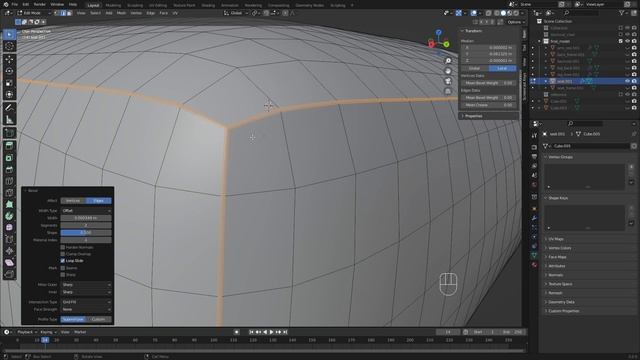
Task: Open the World properties tab
Action: [x=534, y=185]
